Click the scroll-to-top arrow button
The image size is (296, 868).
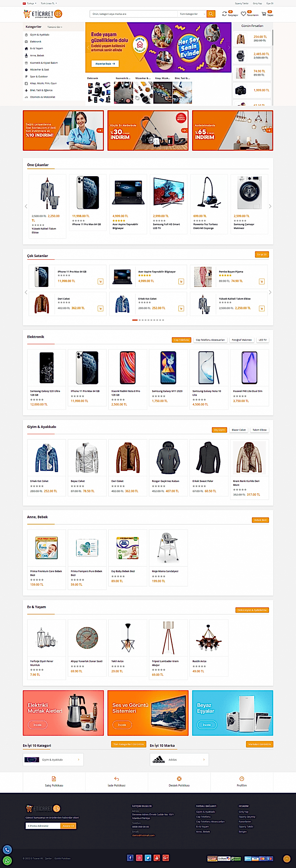coord(287,859)
